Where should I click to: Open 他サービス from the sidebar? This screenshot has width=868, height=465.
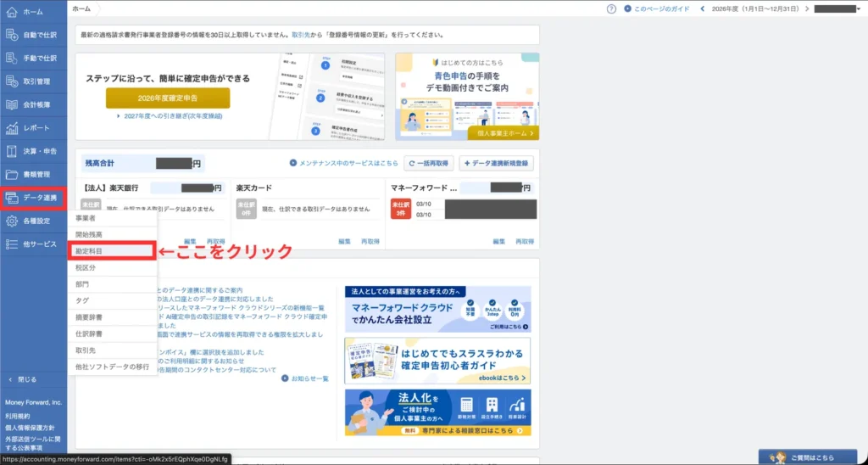point(33,244)
